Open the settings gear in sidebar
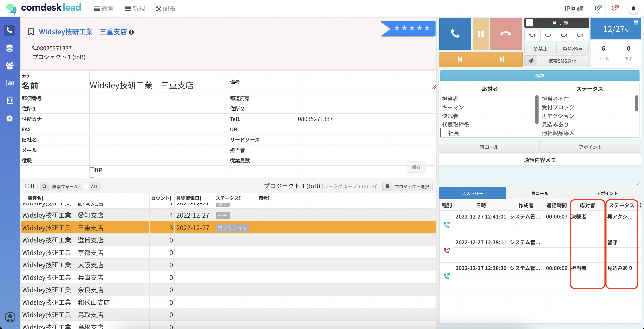This screenshot has height=329, width=644. [x=9, y=118]
